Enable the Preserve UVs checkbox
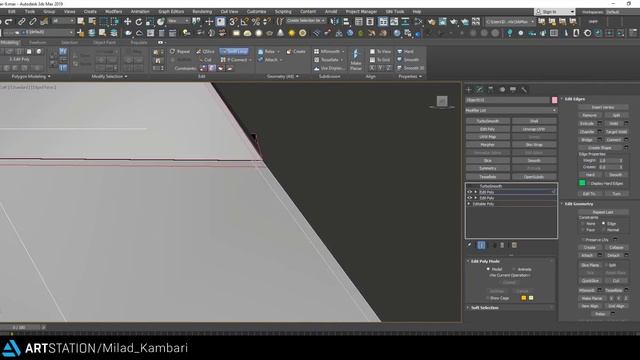Viewport: 640px width, 360px height. click(583, 240)
